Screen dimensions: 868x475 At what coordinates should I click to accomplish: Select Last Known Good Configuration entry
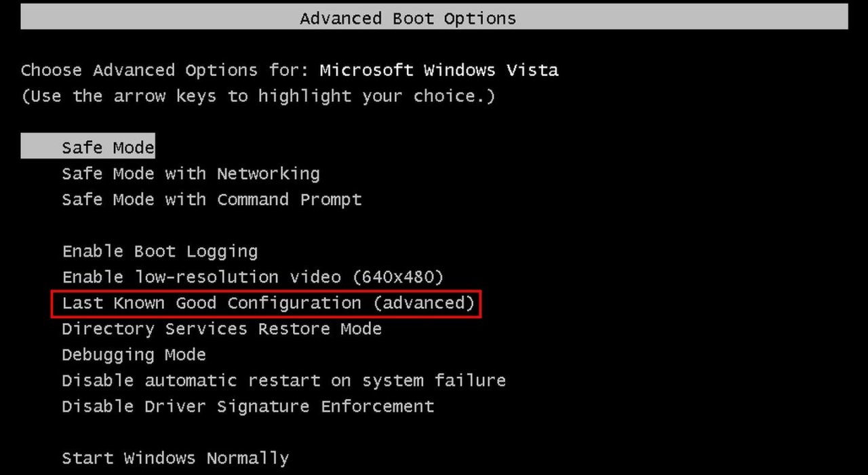pyautogui.click(x=267, y=303)
